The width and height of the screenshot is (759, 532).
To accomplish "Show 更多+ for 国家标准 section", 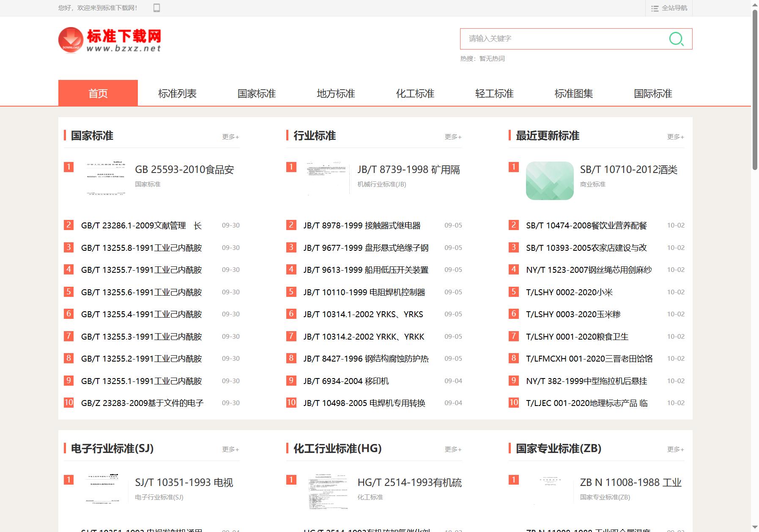I will [x=231, y=137].
